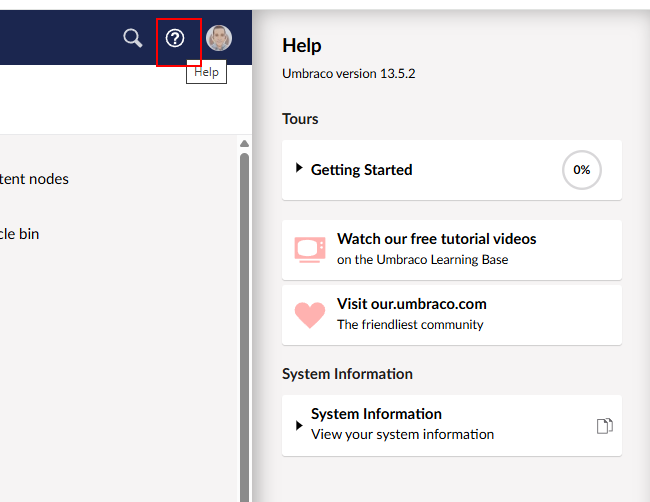Select the content nodes item
650x502 pixels.
[x=34, y=179]
